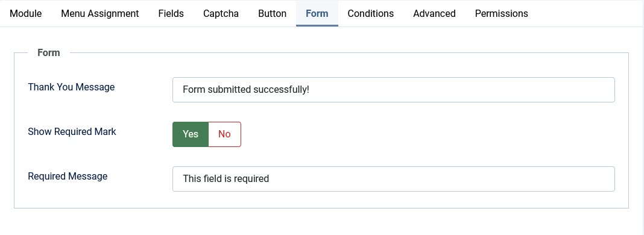
Task: Click the Thank You Message label
Action: point(71,87)
